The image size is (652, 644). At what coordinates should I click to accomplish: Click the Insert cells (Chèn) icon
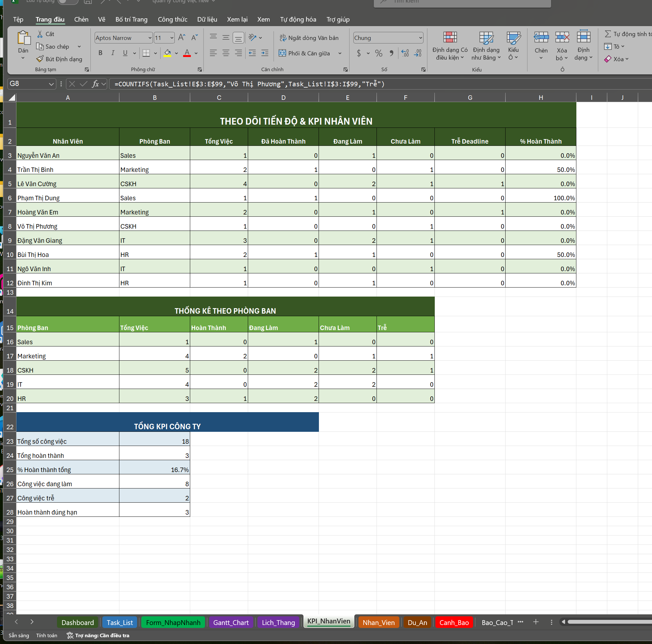pyautogui.click(x=541, y=37)
